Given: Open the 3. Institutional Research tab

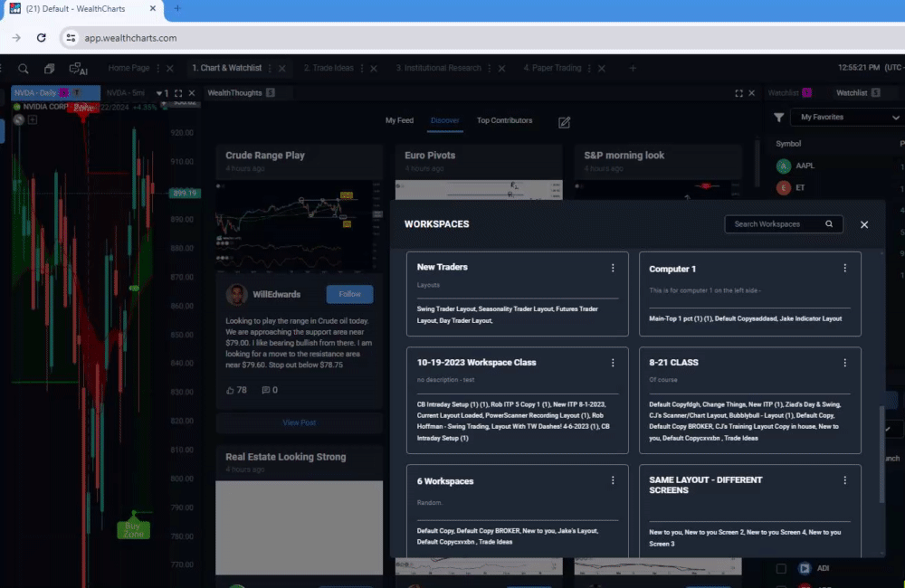Looking at the screenshot, I should [439, 68].
